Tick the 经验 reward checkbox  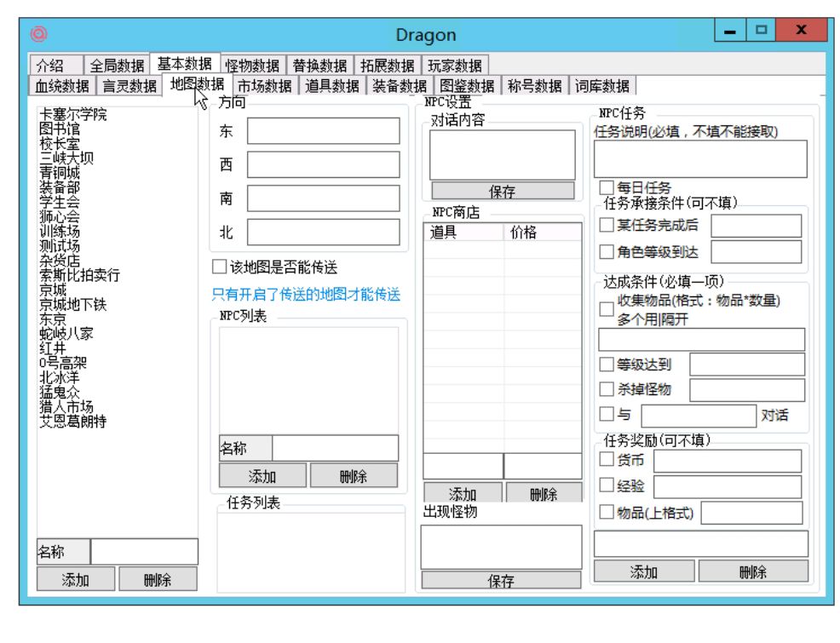pyautogui.click(x=606, y=485)
